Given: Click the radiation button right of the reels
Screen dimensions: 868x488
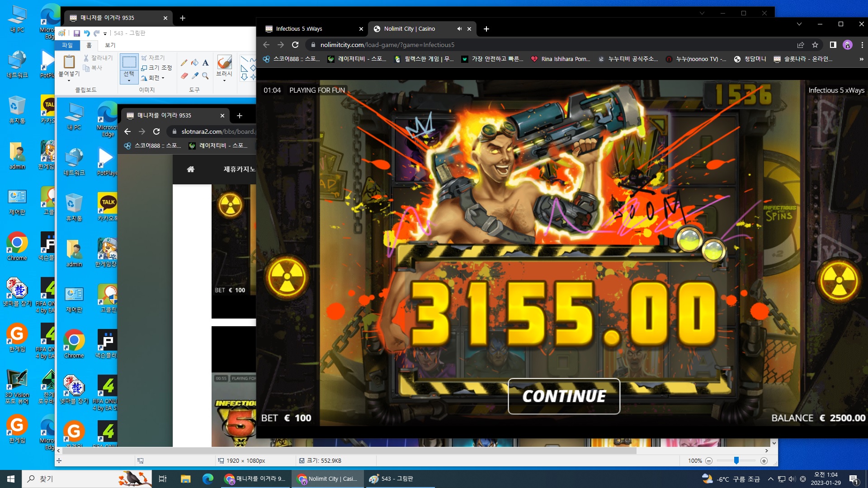Looking at the screenshot, I should (839, 280).
